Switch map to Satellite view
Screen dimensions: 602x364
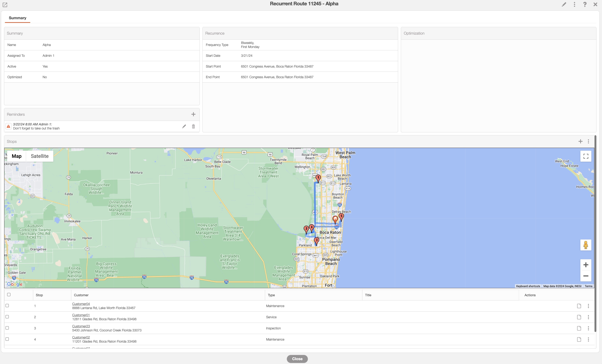tap(40, 156)
